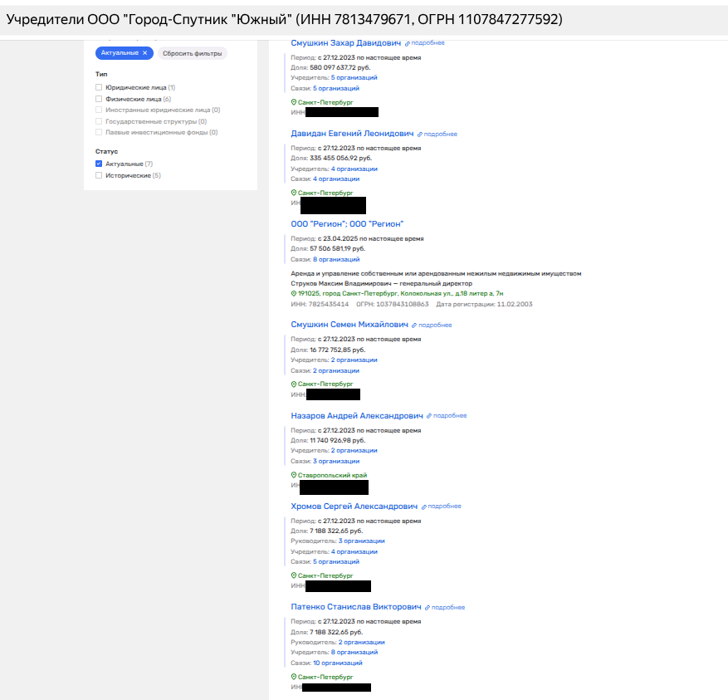Screen dimensions: 728x700
Task: Check the "Исторические" status checkbox
Action: coord(99,175)
